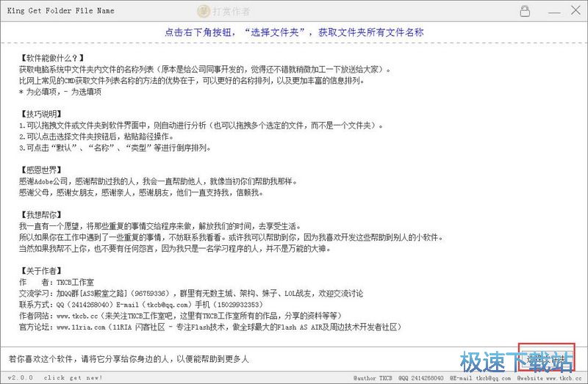Click the 作者网站 www.tkcb.cc line

180,316
